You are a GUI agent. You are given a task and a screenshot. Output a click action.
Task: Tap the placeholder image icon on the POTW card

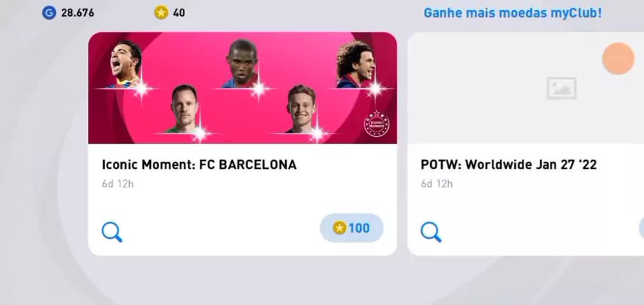[x=561, y=88]
